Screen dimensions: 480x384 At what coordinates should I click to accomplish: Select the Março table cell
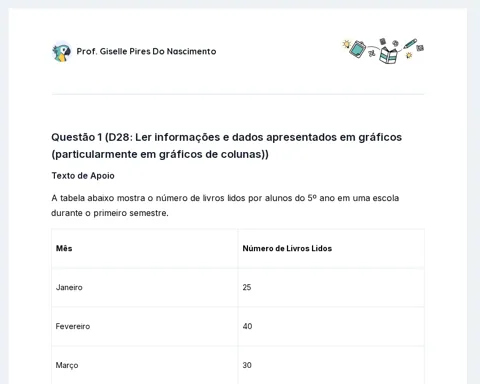point(145,365)
